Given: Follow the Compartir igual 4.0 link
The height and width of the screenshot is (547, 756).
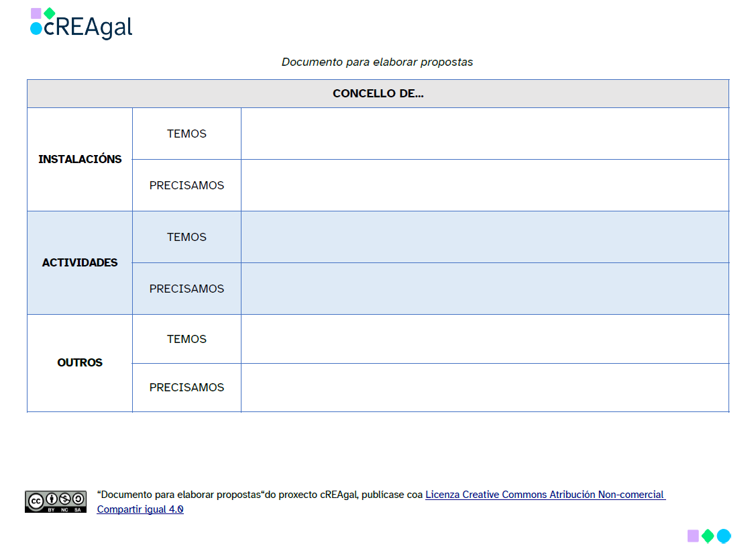Looking at the screenshot, I should click(140, 509).
